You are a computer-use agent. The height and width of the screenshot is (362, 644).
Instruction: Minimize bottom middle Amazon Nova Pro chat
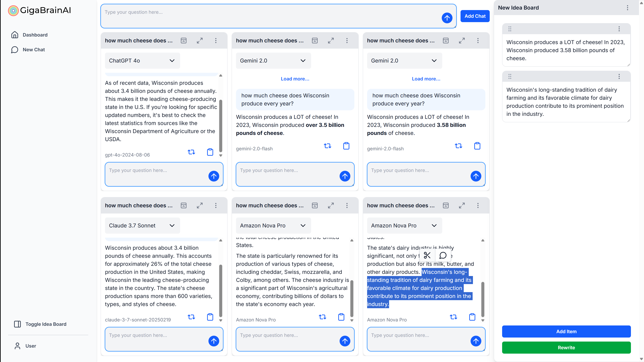[315, 205]
